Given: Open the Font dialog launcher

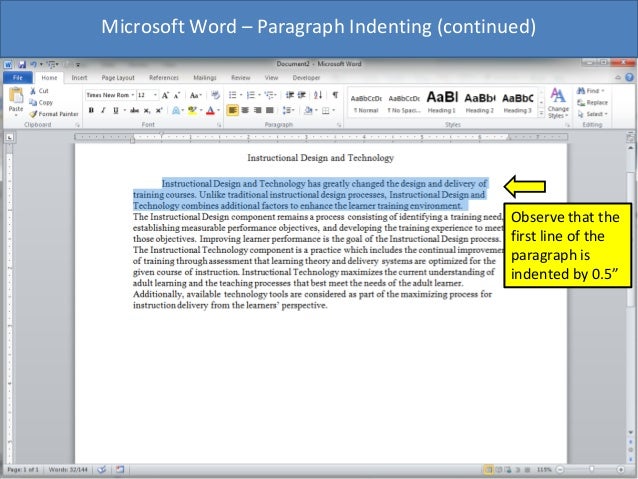Looking at the screenshot, I should 219,125.
